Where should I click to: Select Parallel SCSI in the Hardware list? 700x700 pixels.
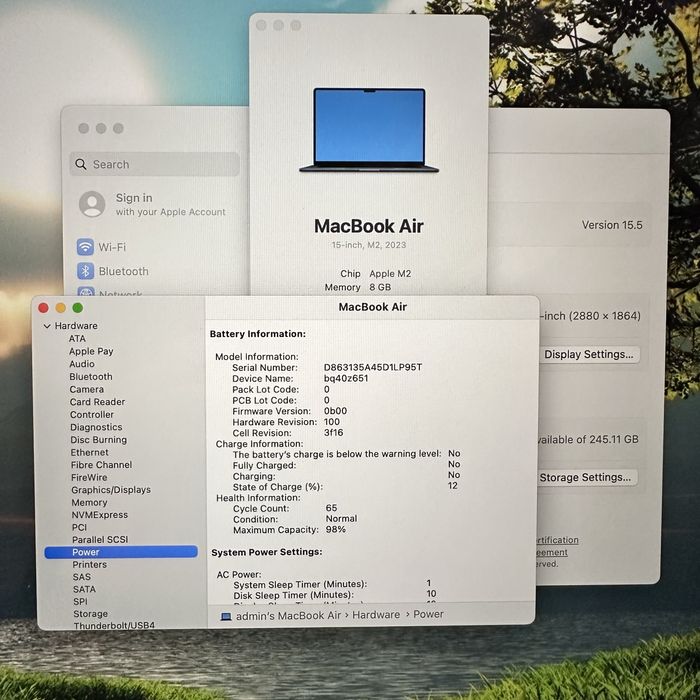click(x=100, y=539)
